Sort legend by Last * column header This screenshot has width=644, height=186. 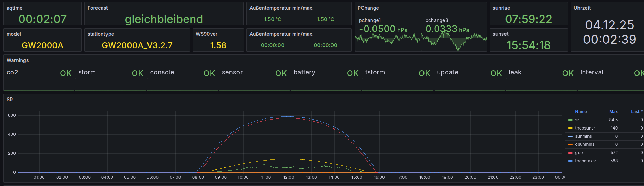click(x=637, y=112)
